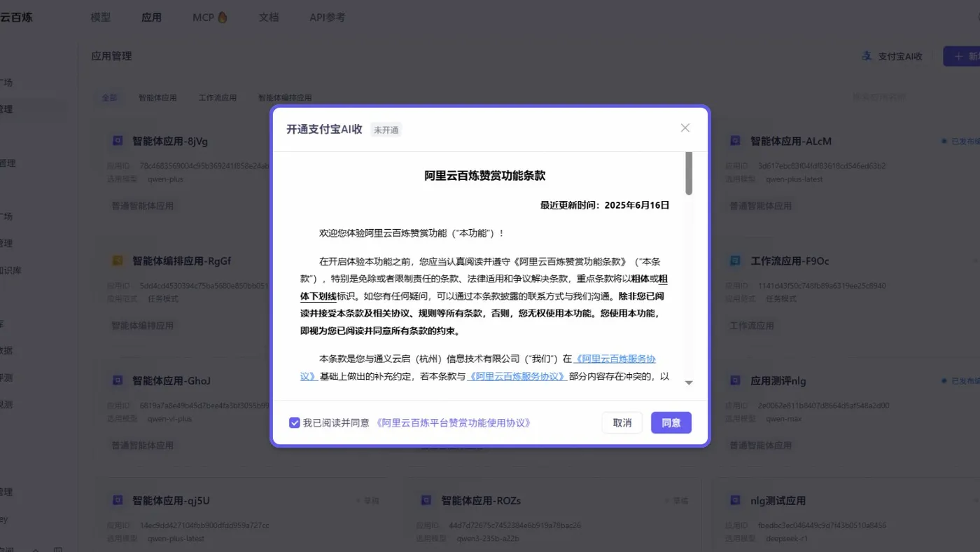980x552 pixels.
Task: Select the 智能体应用 filter tab
Action: pos(157,97)
